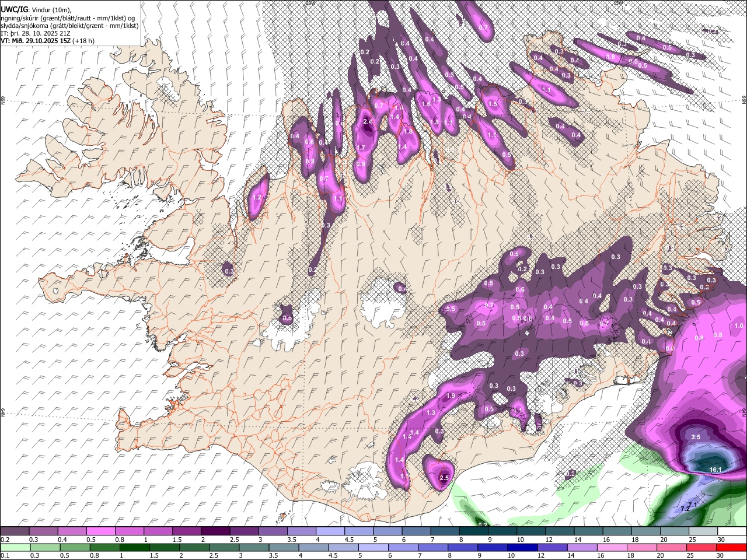This screenshot has height=560, width=747.
Task: Select the snow legend swatch between 8 and 9
Action: click(x=474, y=531)
